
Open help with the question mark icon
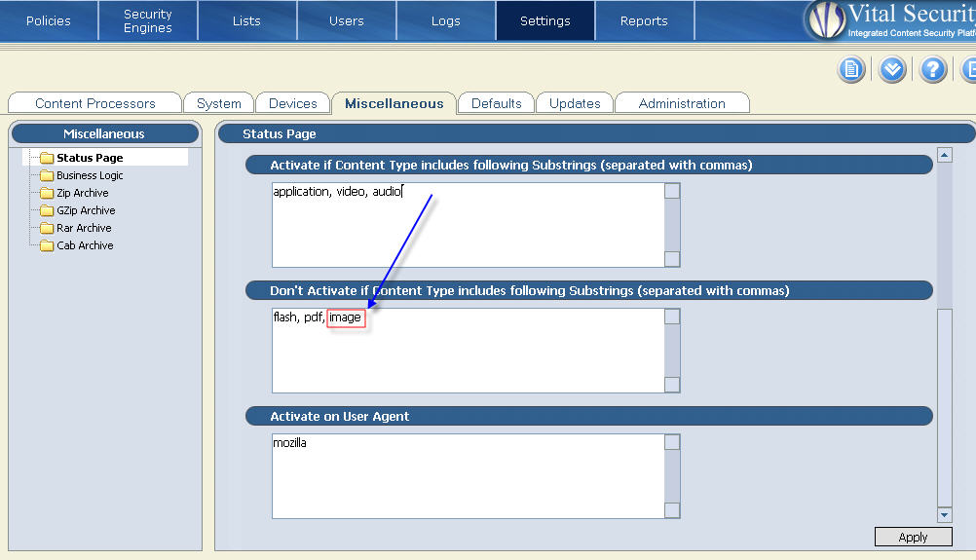(x=933, y=69)
